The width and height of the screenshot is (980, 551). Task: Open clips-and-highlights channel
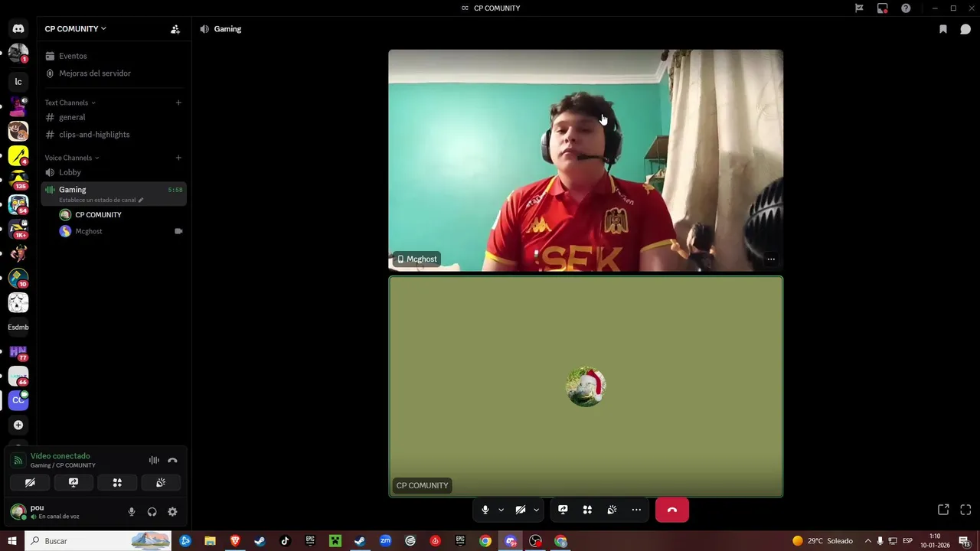[113, 135]
